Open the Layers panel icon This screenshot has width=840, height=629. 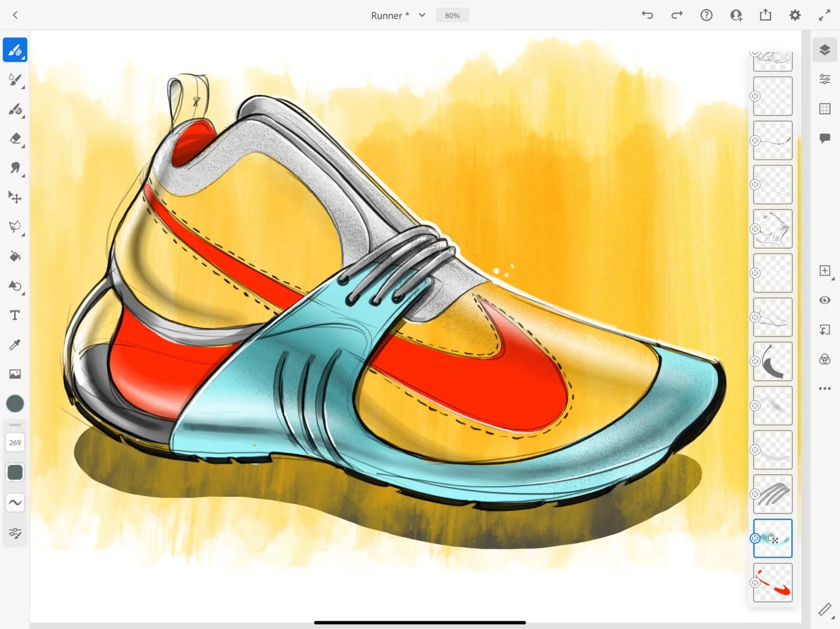[x=825, y=50]
